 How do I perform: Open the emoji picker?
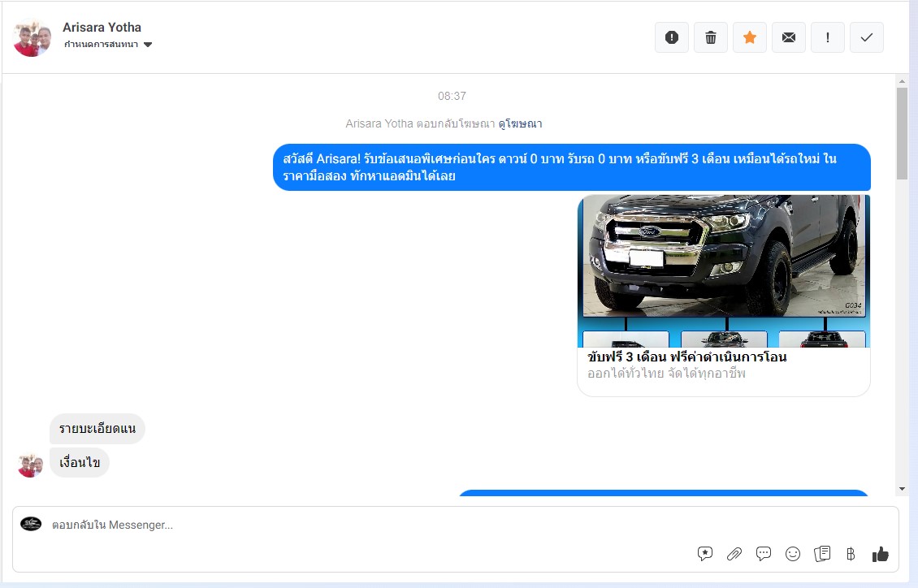(x=793, y=554)
